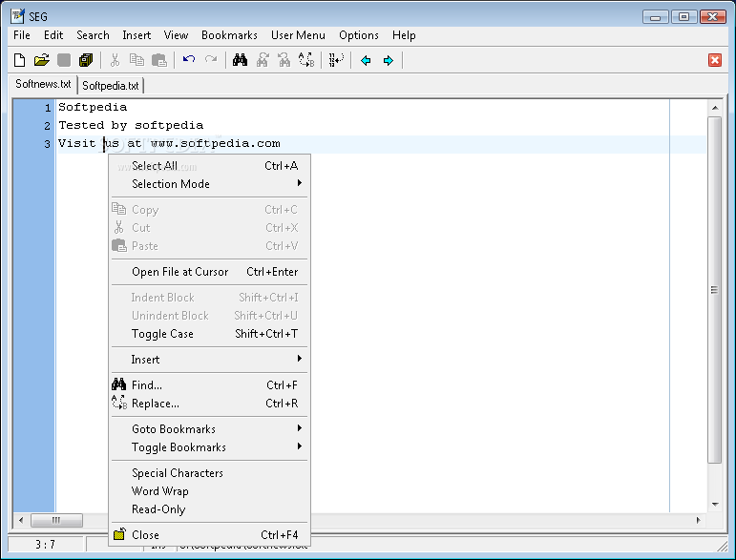736x560 pixels.
Task: Choose Open File at Cursor
Action: pos(209,272)
